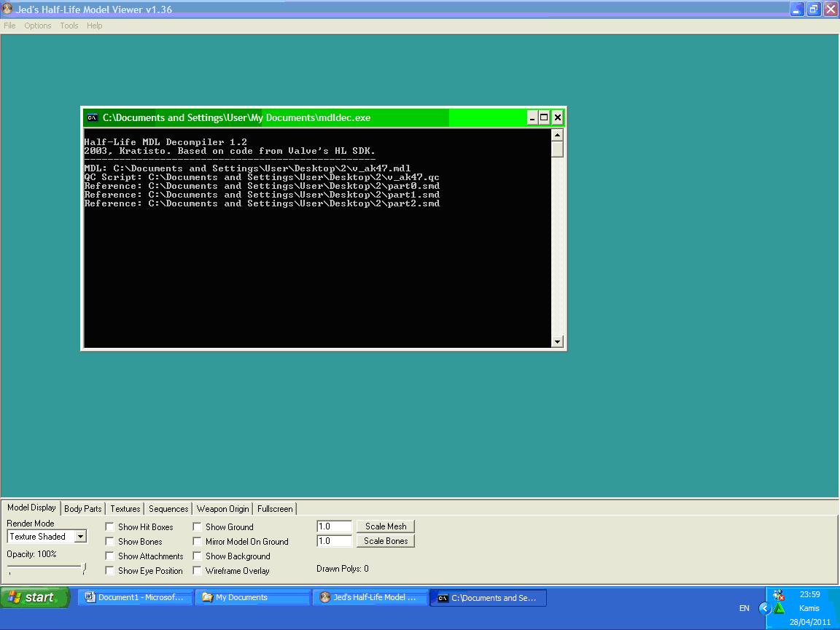Switch to the Sequences tab

coord(168,509)
